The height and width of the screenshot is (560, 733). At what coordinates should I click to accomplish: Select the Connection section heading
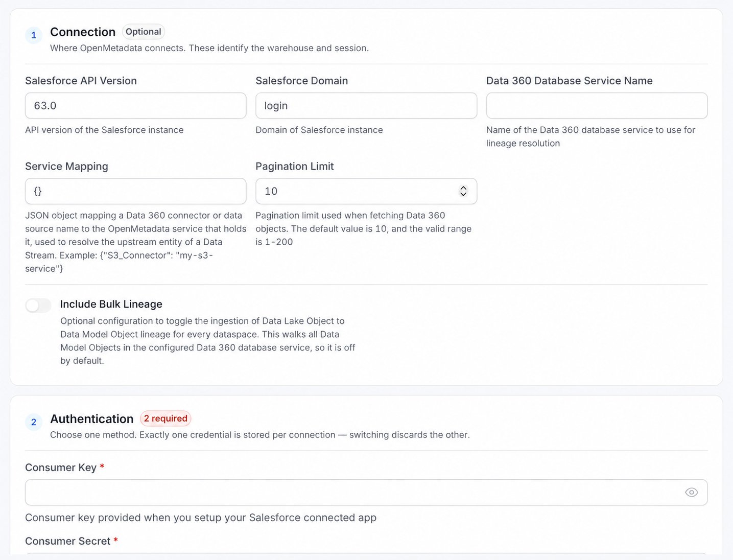83,32
